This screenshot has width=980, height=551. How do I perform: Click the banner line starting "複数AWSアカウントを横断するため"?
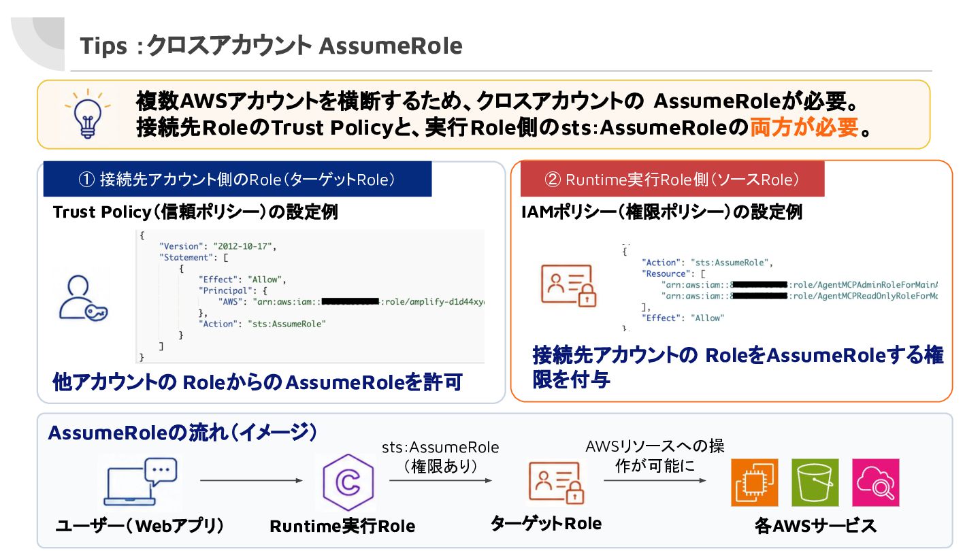(x=495, y=101)
